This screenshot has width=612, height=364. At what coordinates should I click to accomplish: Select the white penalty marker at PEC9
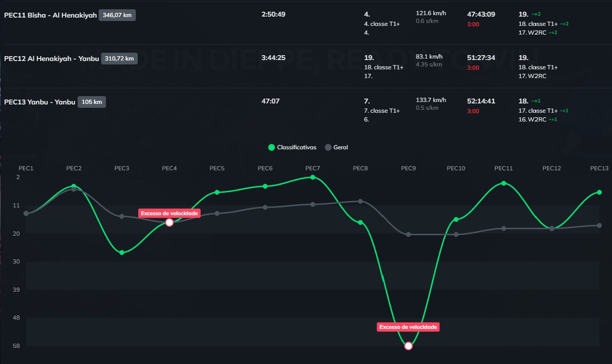408,346
